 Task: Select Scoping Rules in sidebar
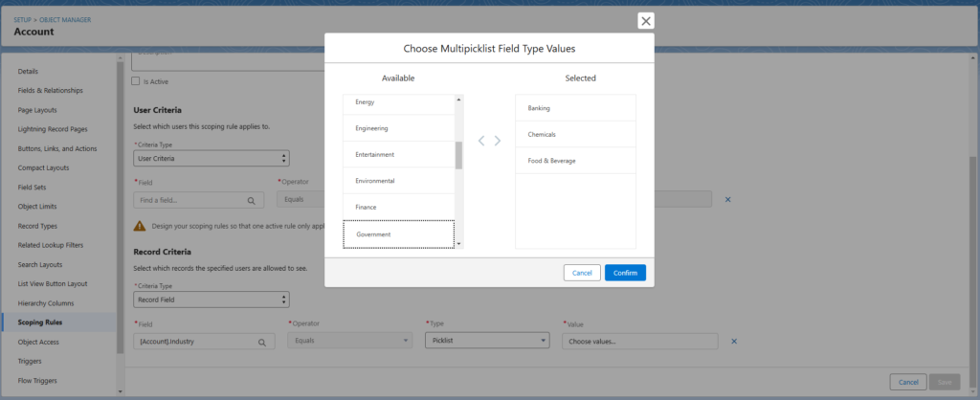coord(40,322)
